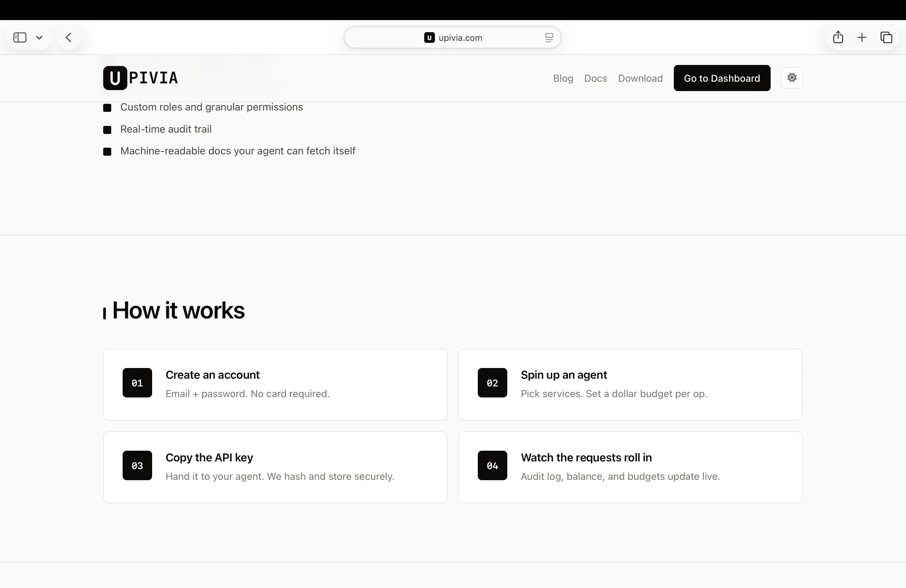
Task: Click 'Email + password. No card required.' text
Action: coord(247,394)
